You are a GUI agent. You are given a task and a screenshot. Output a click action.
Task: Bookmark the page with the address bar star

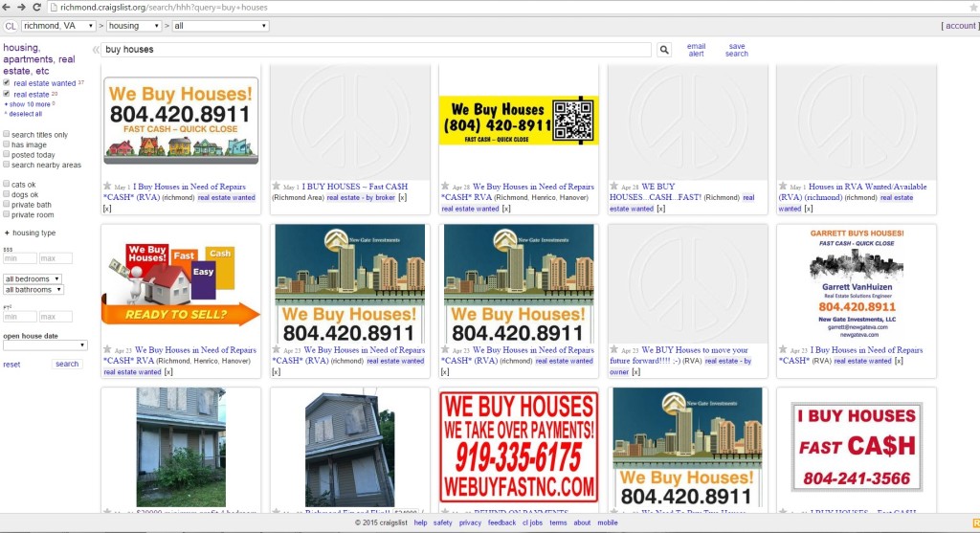click(x=973, y=8)
